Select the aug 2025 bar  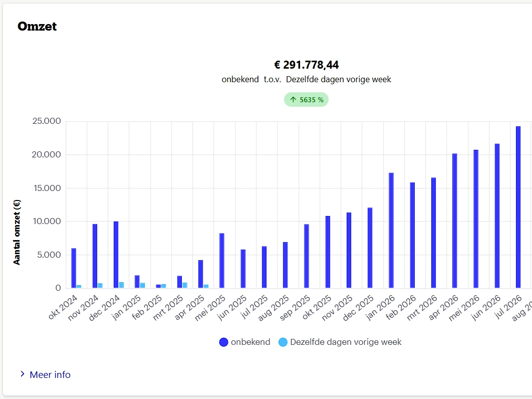286,265
